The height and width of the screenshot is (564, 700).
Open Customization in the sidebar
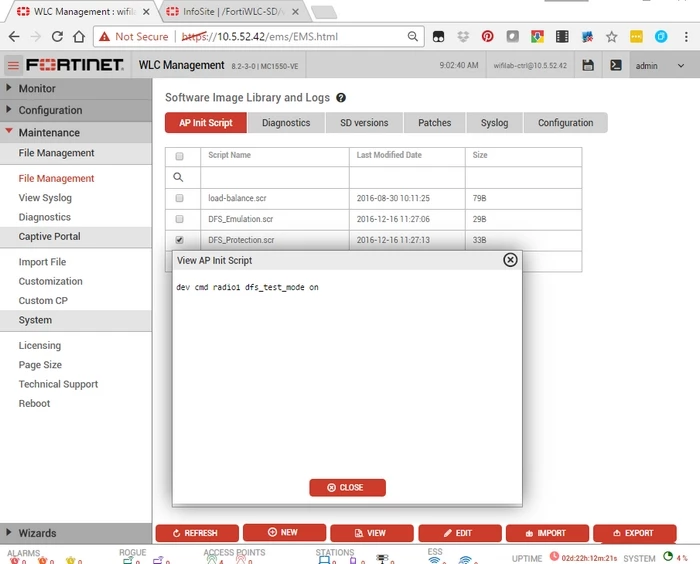coord(50,281)
